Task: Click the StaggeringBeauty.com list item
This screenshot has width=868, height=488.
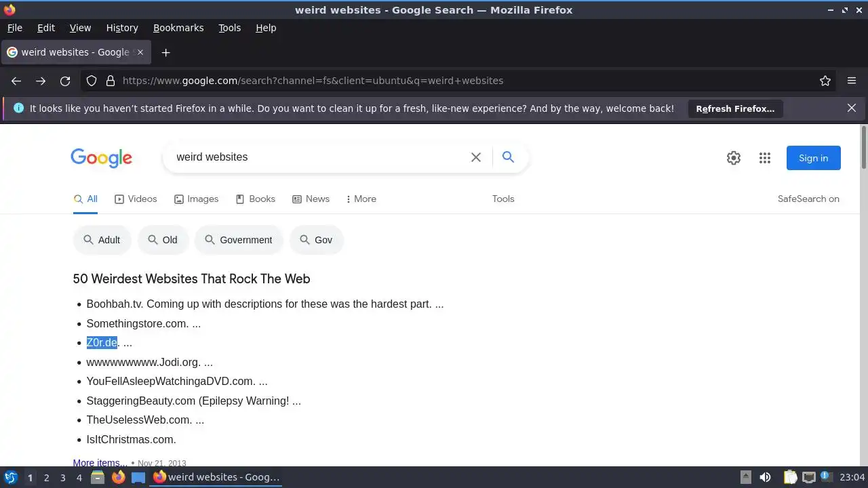Action: pyautogui.click(x=194, y=401)
